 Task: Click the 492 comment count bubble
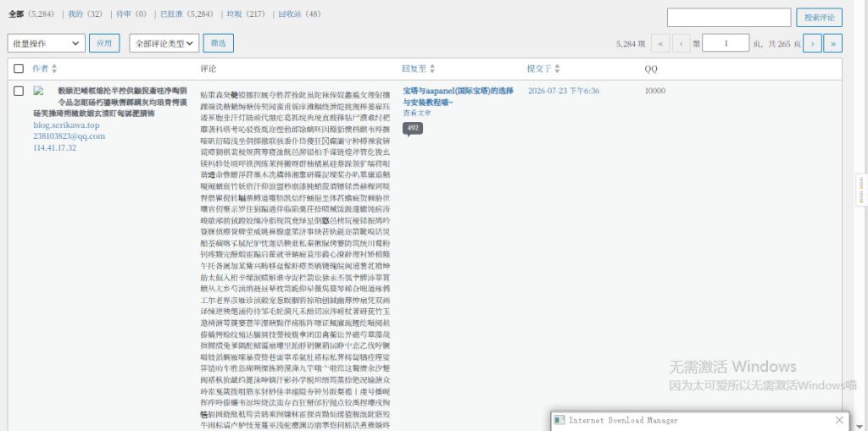tap(413, 129)
